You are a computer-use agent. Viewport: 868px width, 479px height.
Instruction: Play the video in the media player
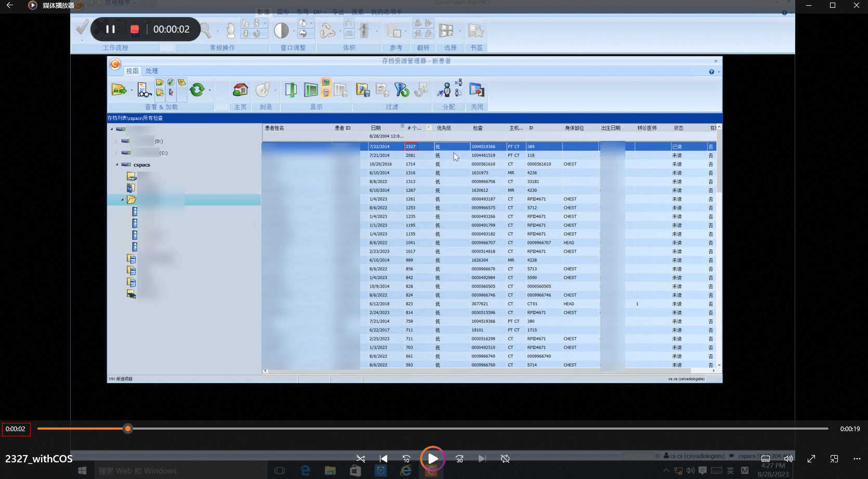click(x=432, y=459)
